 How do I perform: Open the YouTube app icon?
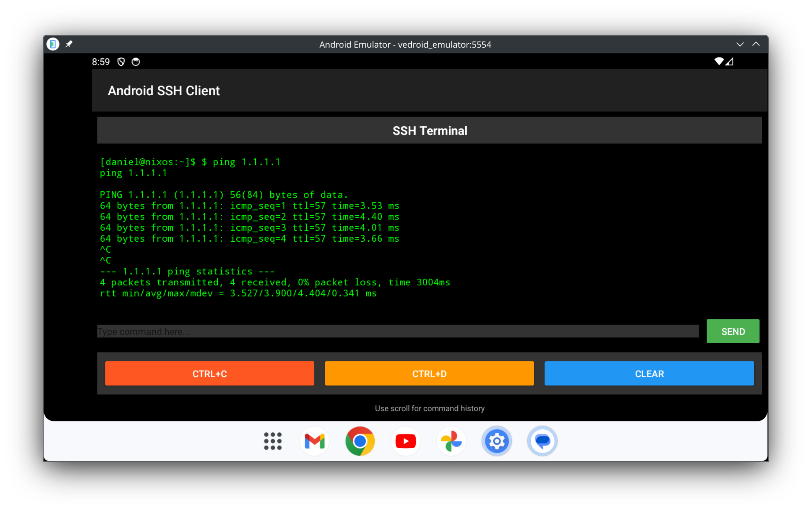(x=406, y=441)
